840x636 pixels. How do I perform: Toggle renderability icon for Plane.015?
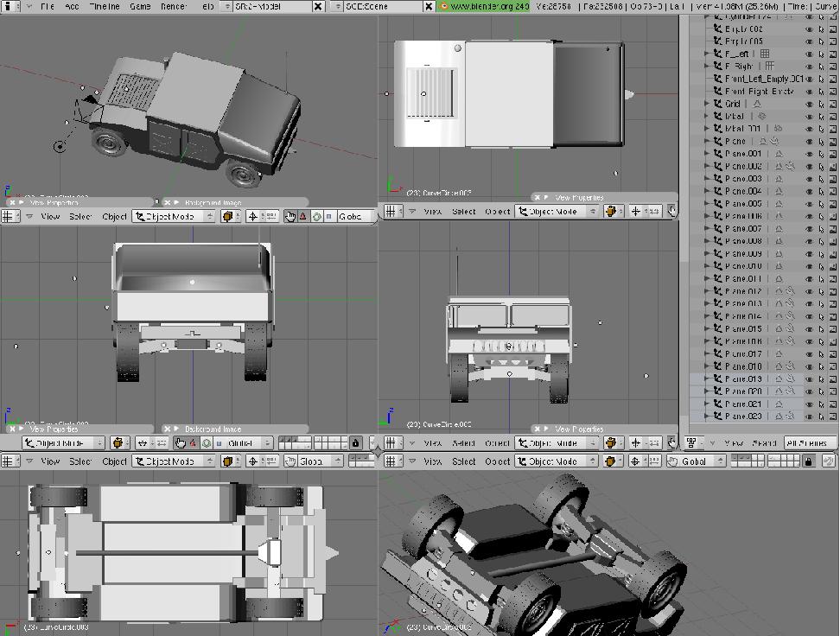(833, 329)
